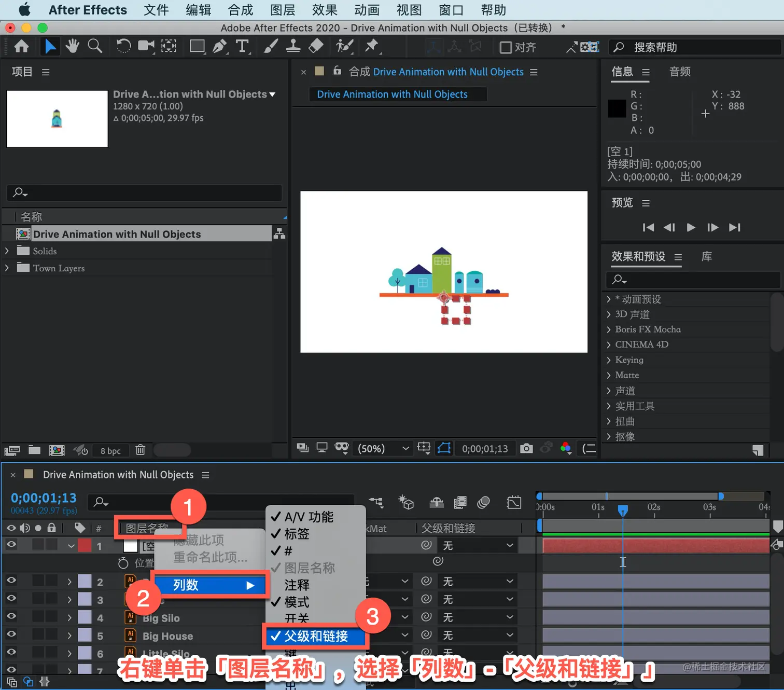Screen dimensions: 784x690
Task: Click the timeline current timecode 0;00;01;13
Action: pos(44,498)
